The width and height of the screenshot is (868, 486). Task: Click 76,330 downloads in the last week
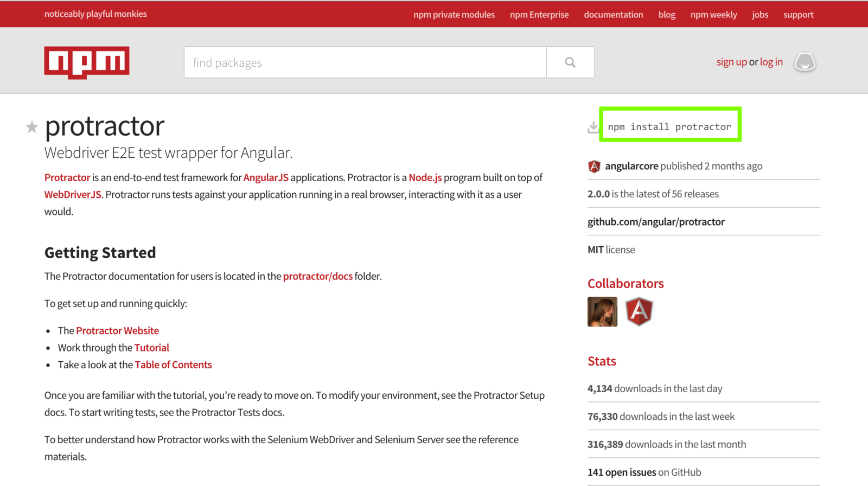pos(661,417)
